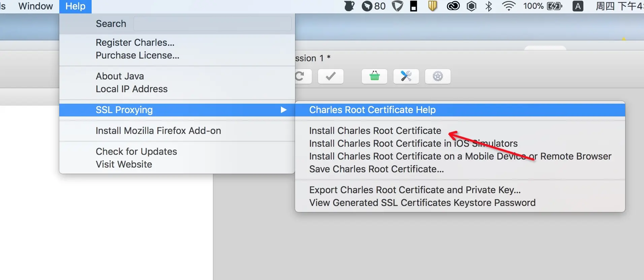View Generated SSL Certificates Keystore Password
This screenshot has width=644, height=280.
(460, 203)
